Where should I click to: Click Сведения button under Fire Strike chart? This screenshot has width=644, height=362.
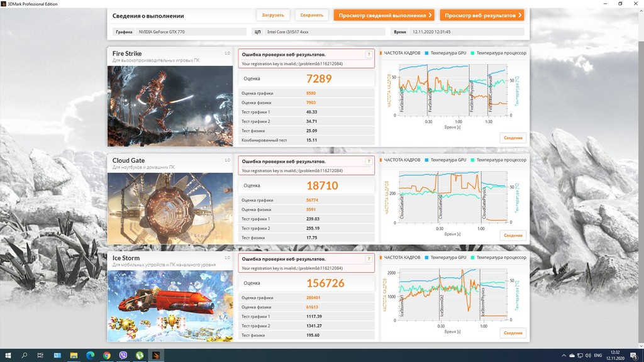click(513, 138)
